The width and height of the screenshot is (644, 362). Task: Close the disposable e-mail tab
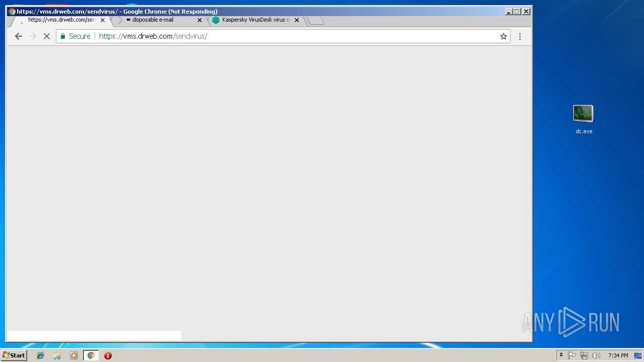coord(200,20)
